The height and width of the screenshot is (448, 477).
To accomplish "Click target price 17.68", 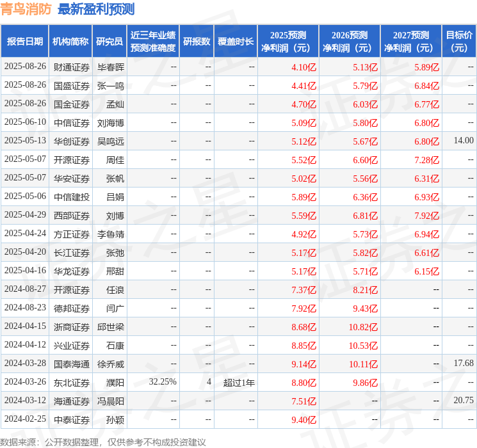I will 464,363.
